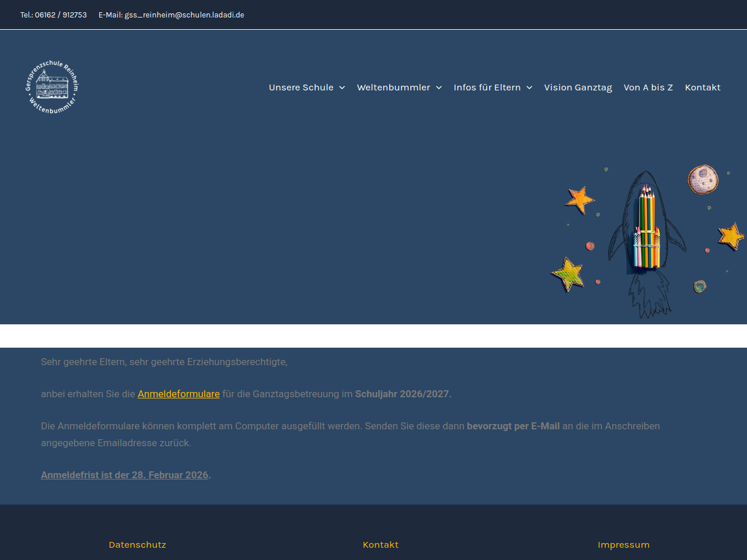Image resolution: width=747 pixels, height=560 pixels.
Task: Expand the chevron next to Unsere Schule
Action: pos(342,88)
